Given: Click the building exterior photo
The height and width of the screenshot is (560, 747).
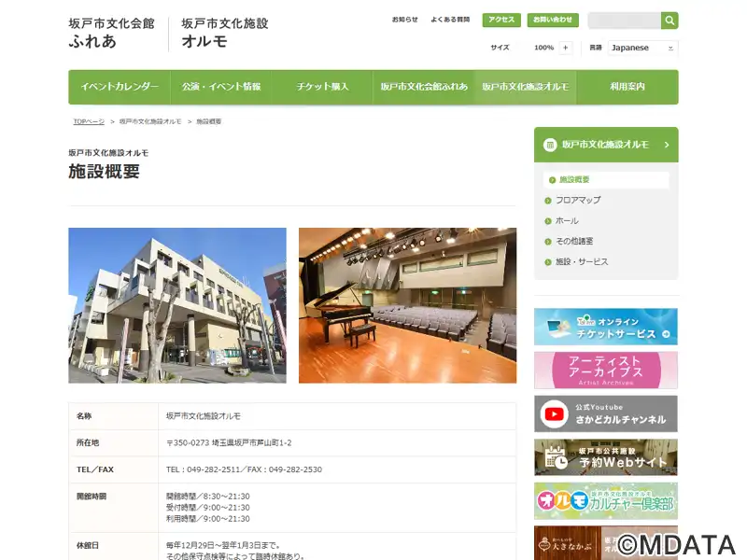Looking at the screenshot, I should (x=177, y=305).
